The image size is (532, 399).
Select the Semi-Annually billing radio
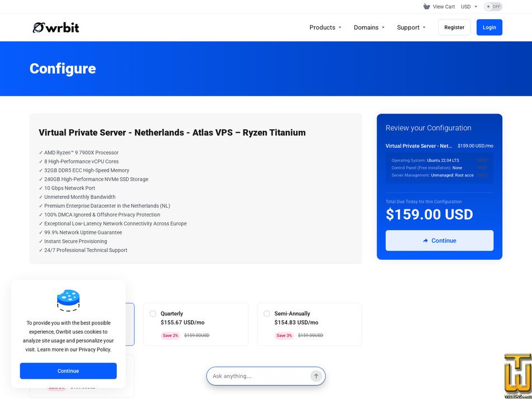(x=267, y=313)
